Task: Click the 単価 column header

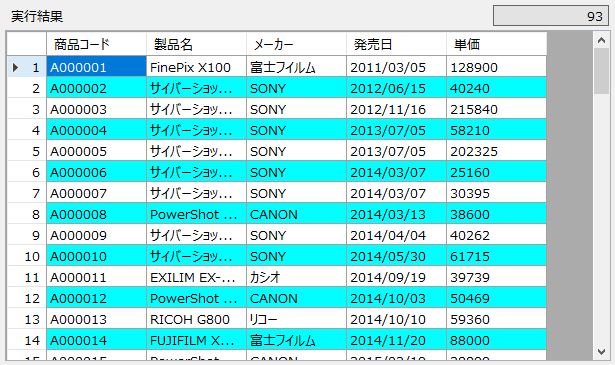Action: [x=497, y=44]
